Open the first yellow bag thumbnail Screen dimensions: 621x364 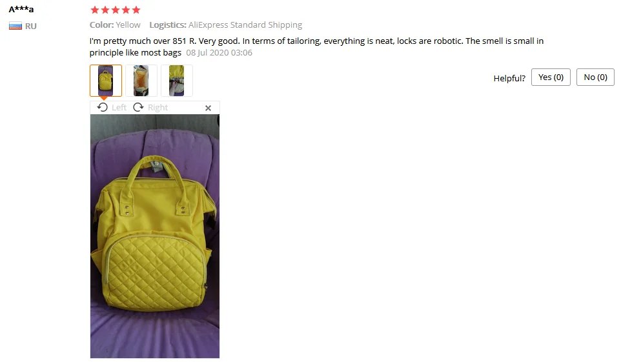pos(106,81)
